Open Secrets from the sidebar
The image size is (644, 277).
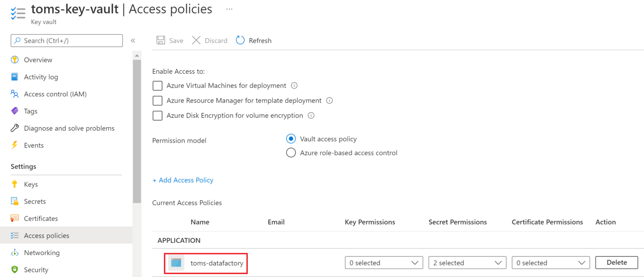pyautogui.click(x=16, y=201)
